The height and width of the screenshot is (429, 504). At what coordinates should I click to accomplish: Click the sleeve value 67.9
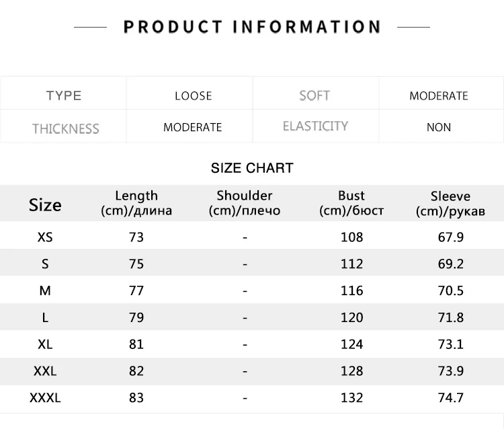[x=450, y=237]
